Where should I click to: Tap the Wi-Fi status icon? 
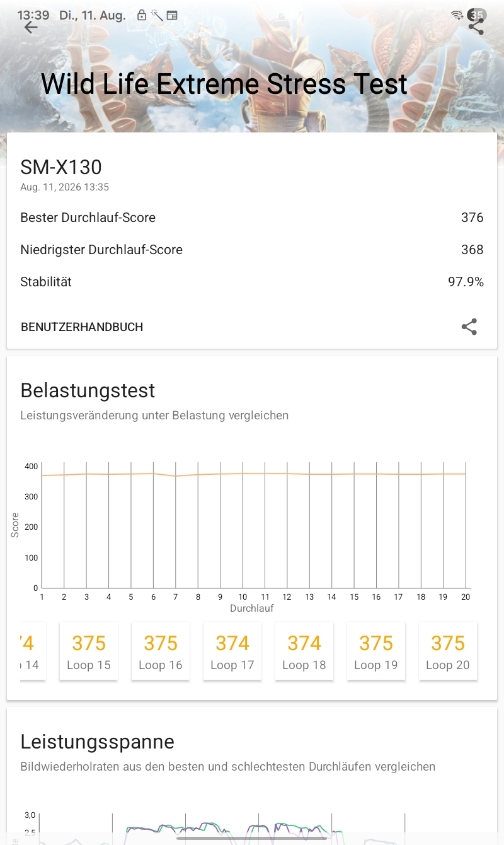coord(457,15)
